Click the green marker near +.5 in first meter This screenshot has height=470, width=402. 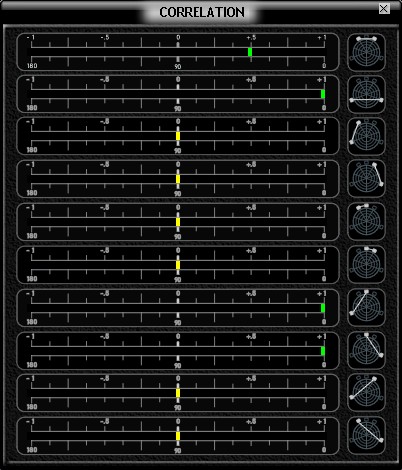coord(250,52)
